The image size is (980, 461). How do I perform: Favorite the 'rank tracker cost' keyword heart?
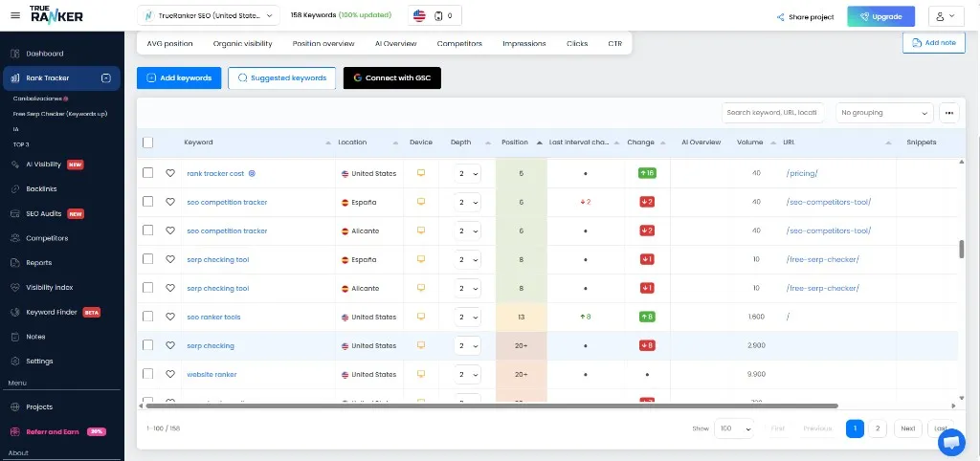coord(170,173)
